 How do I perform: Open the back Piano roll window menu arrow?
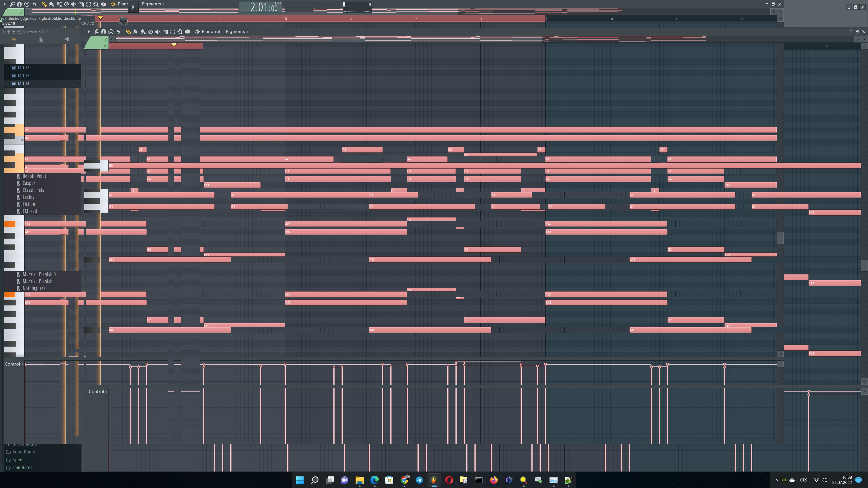(x=5, y=4)
